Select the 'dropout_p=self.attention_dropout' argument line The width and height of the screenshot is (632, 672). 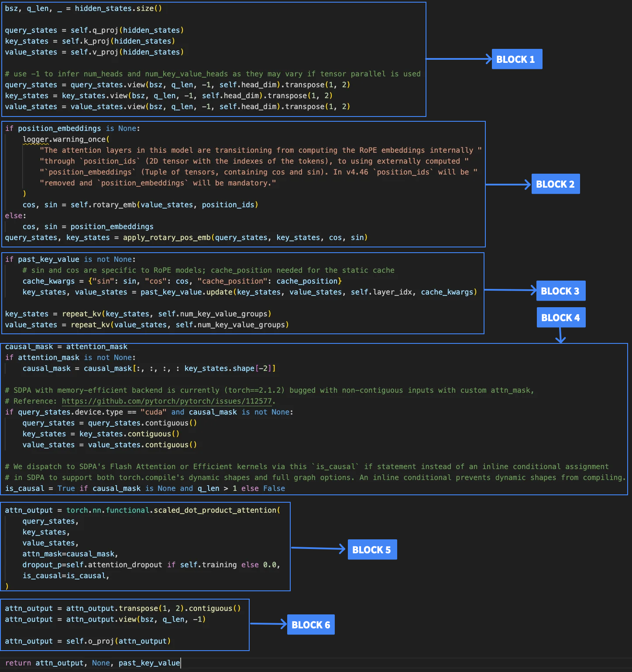(x=151, y=565)
